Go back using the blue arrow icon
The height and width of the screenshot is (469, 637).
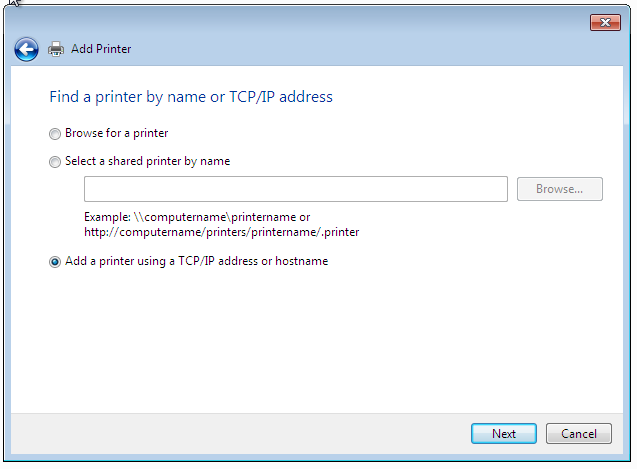(26, 50)
